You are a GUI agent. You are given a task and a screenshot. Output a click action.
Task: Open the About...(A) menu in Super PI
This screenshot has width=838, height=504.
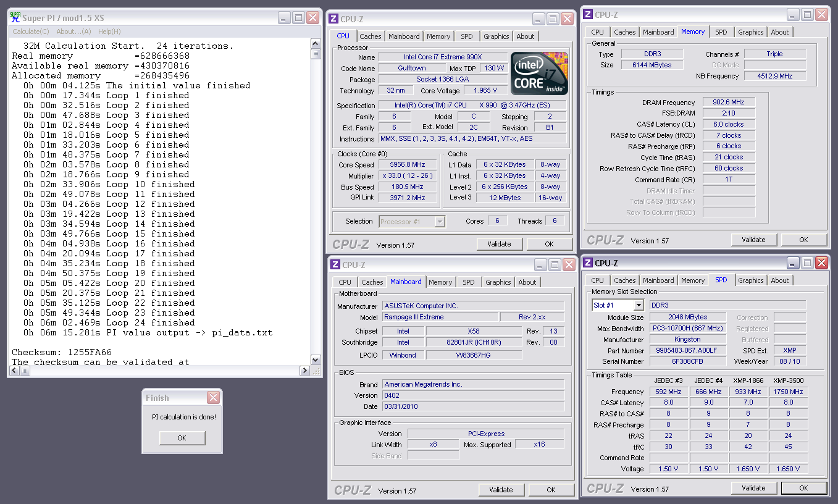tap(73, 31)
